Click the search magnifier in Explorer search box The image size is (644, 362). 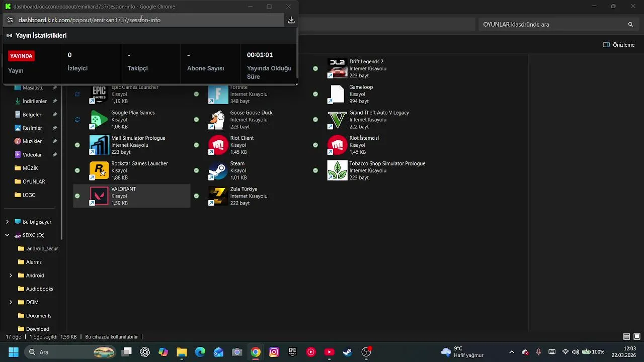coord(630,24)
